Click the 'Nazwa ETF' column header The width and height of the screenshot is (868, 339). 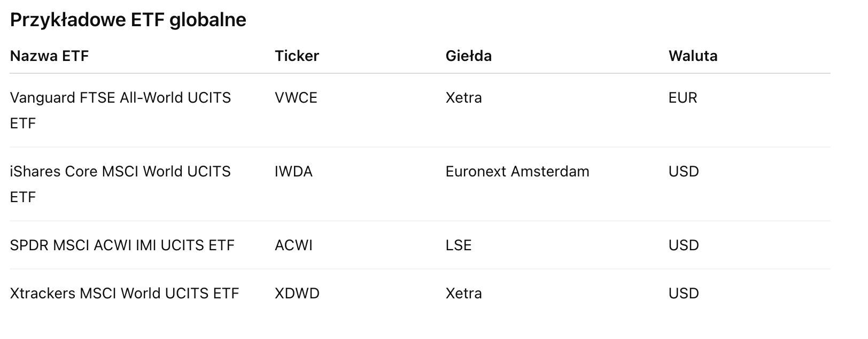(x=49, y=56)
